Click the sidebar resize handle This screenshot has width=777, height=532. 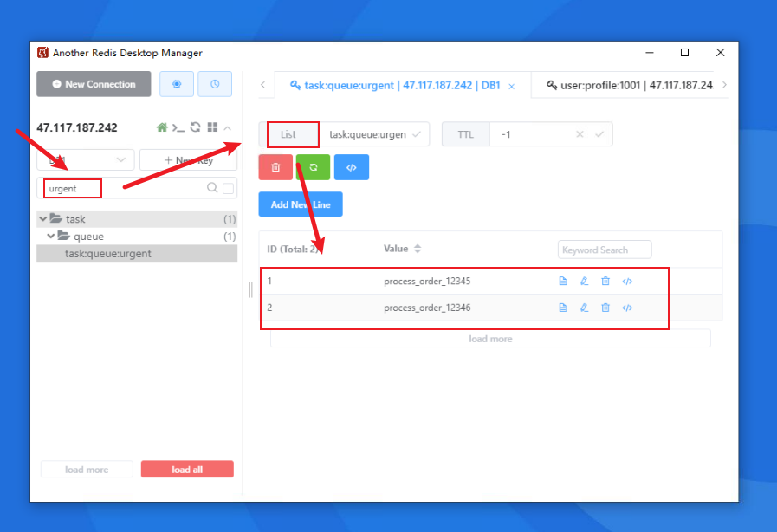(x=250, y=289)
